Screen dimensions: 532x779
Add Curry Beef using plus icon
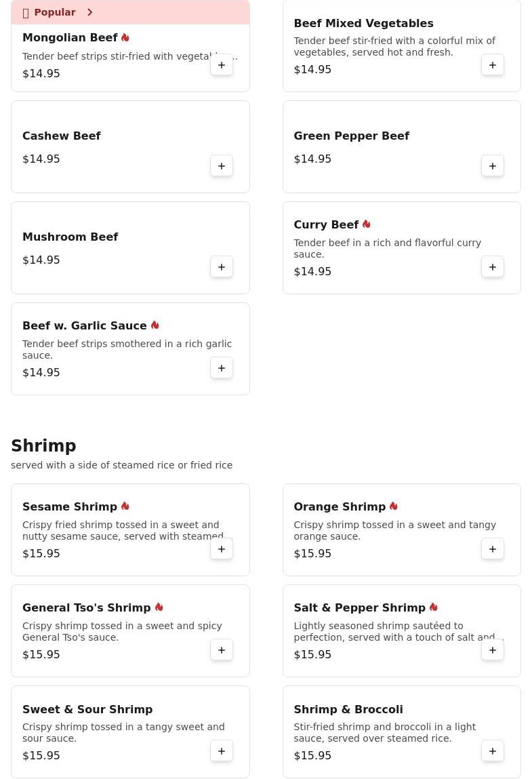pos(493,267)
